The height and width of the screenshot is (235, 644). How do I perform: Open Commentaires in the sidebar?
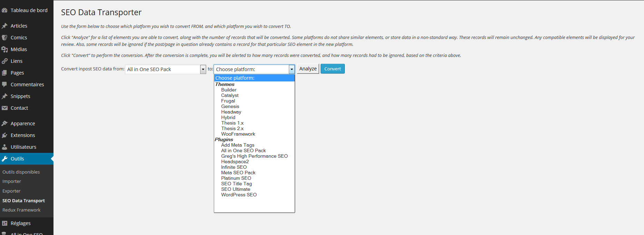coord(27,85)
